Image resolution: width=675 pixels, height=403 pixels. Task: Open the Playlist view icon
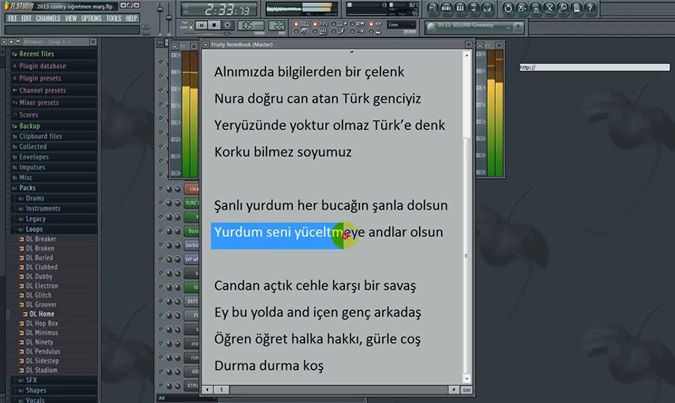(x=433, y=8)
